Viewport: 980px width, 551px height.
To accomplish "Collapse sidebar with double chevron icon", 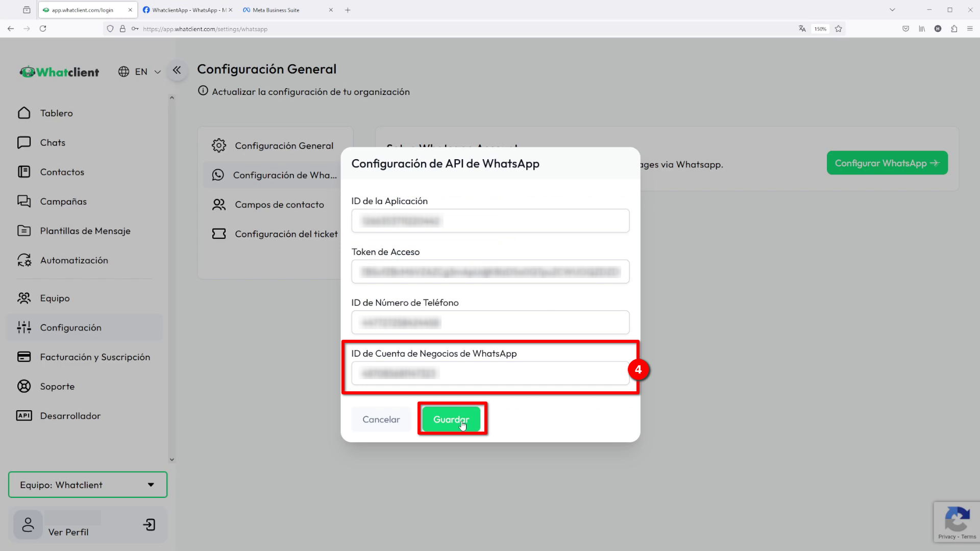I will tap(177, 70).
